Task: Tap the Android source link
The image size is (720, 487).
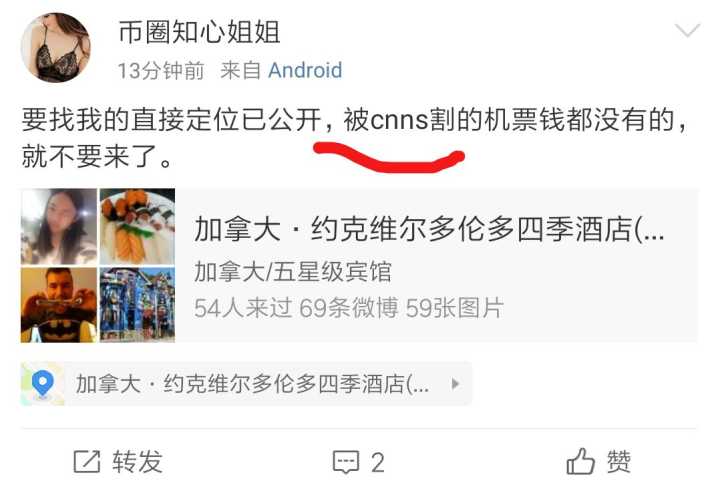Action: pyautogui.click(x=305, y=71)
